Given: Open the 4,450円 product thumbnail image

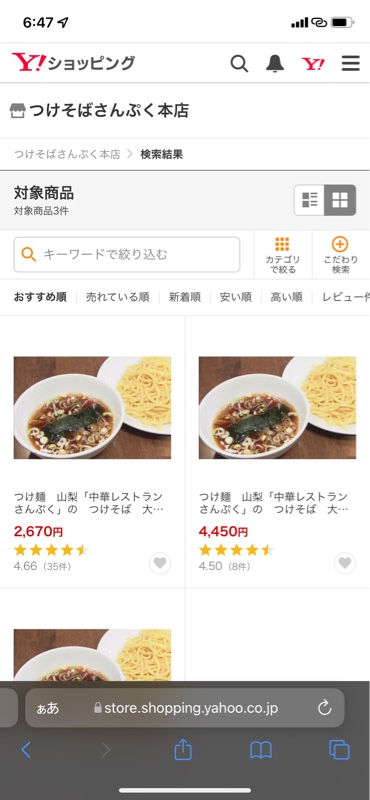Looking at the screenshot, I should (x=277, y=408).
